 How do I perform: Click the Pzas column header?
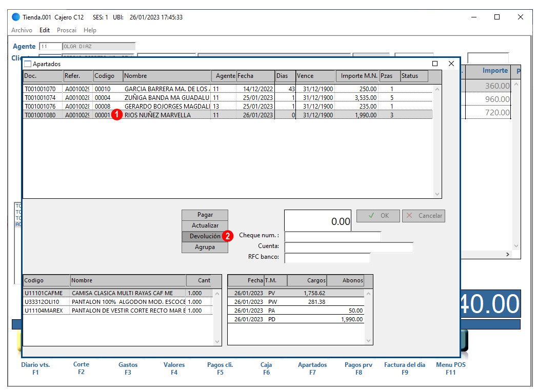pos(390,76)
